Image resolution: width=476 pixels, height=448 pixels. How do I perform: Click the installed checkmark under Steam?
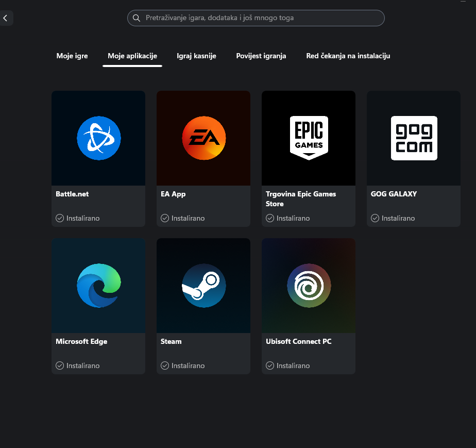(165, 366)
